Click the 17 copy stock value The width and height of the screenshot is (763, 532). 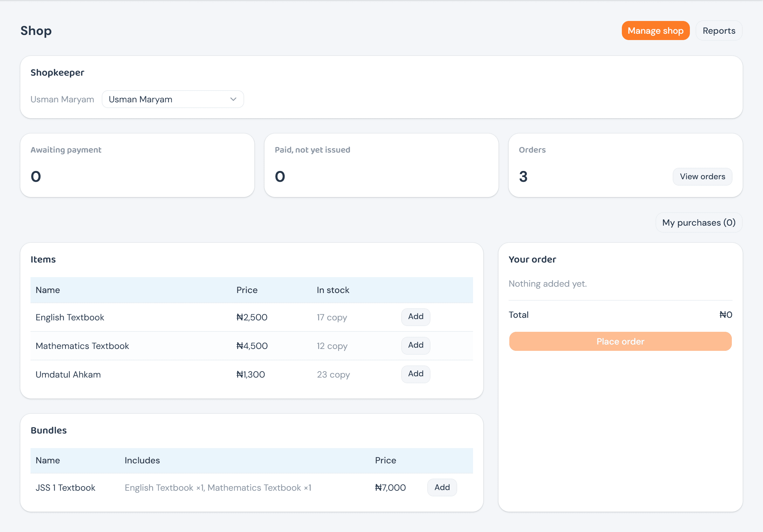(332, 318)
